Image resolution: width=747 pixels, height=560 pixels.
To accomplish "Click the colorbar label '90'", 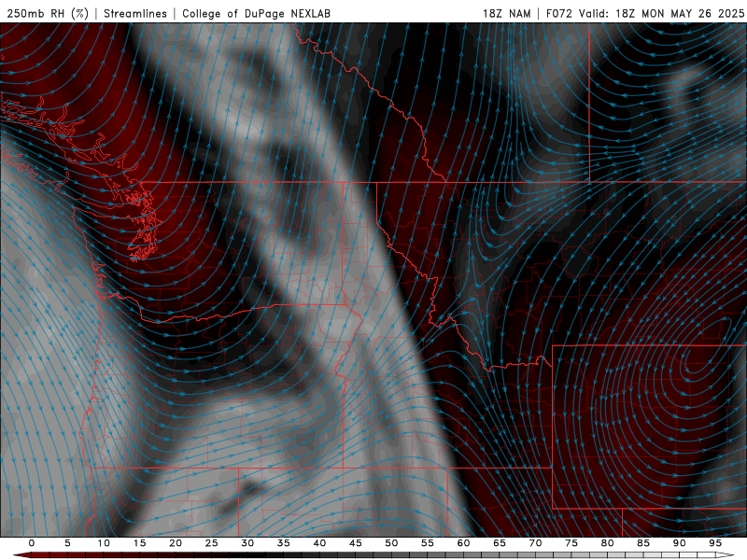I will [679, 543].
